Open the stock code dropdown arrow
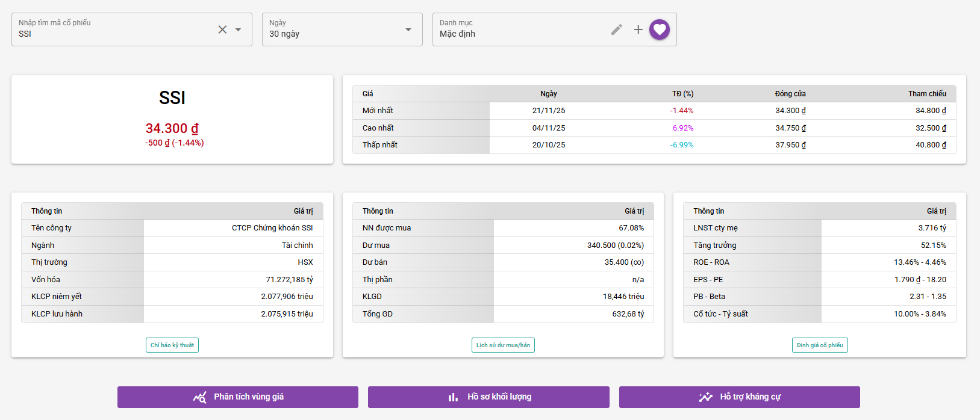Screen dimensions: 980x420 238,29
